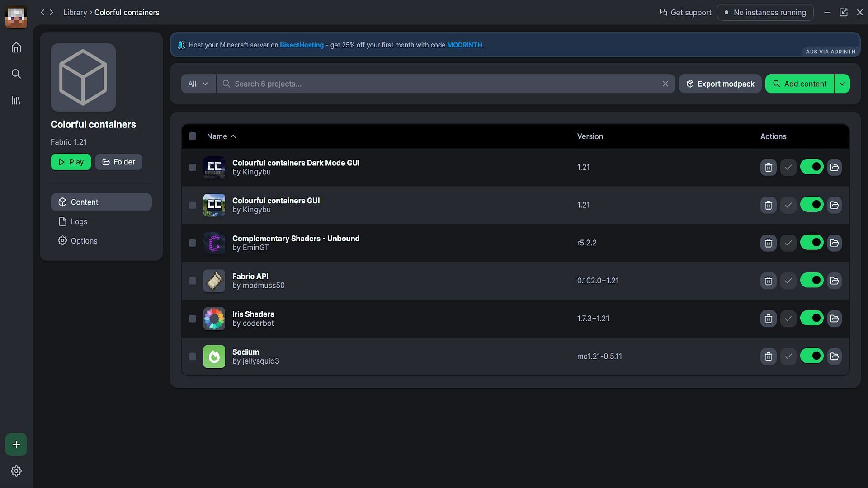Show Complementary Shaders file in folder
This screenshot has height=488, width=868.
834,243
